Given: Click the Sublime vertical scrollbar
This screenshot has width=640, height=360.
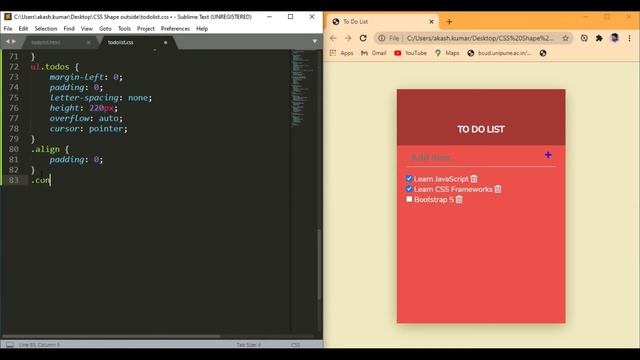Looking at the screenshot, I should [319, 264].
